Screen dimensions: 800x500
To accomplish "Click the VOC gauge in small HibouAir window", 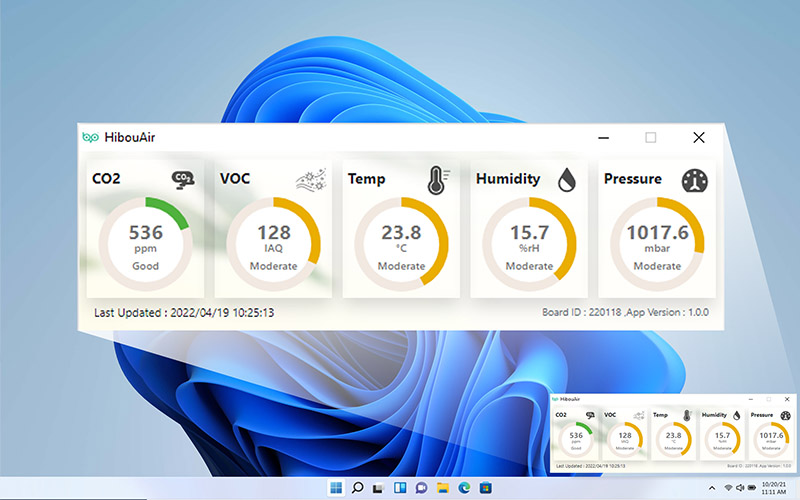I will tap(625, 439).
